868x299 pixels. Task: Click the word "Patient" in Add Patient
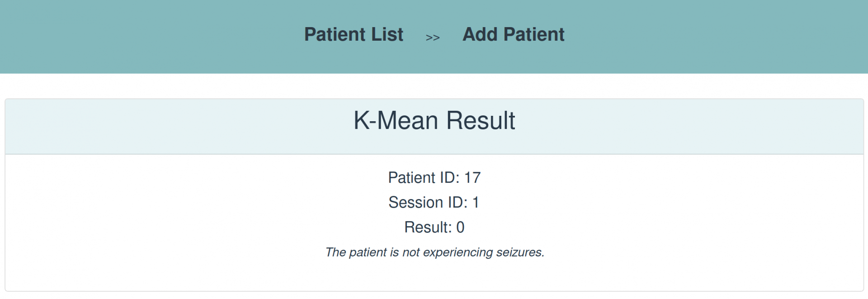click(x=534, y=35)
